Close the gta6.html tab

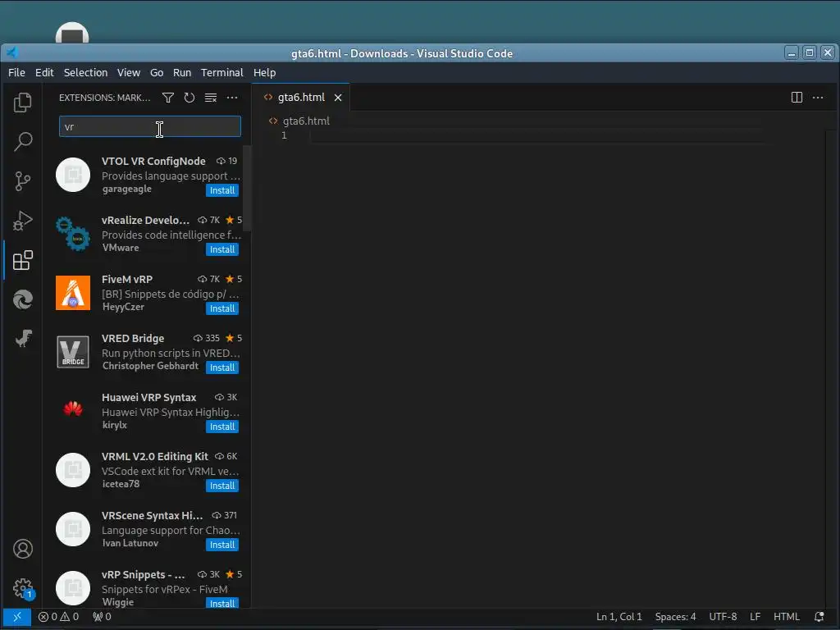pos(338,98)
